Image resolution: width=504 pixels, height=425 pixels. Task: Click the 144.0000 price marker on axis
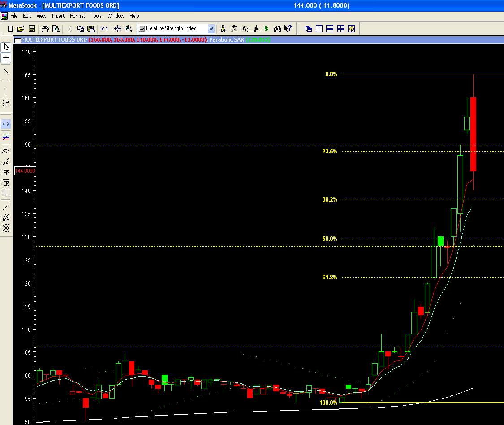[25, 171]
